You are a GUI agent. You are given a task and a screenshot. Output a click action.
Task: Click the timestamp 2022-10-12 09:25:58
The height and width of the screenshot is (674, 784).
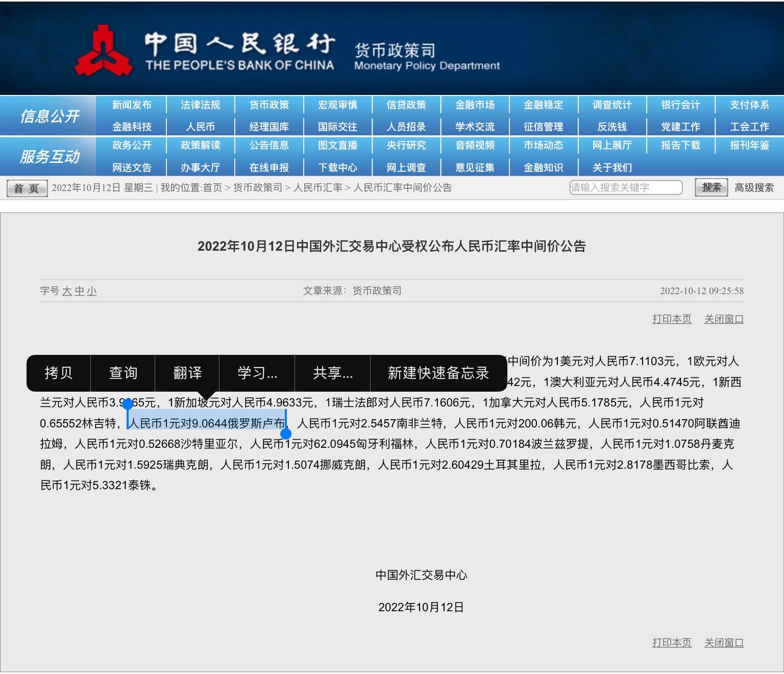click(702, 291)
